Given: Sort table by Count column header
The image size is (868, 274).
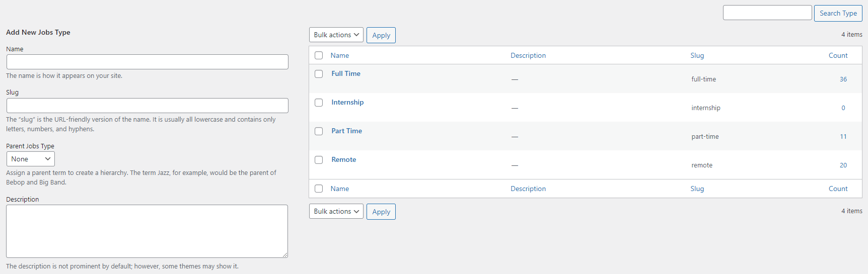Looking at the screenshot, I should pyautogui.click(x=838, y=55).
